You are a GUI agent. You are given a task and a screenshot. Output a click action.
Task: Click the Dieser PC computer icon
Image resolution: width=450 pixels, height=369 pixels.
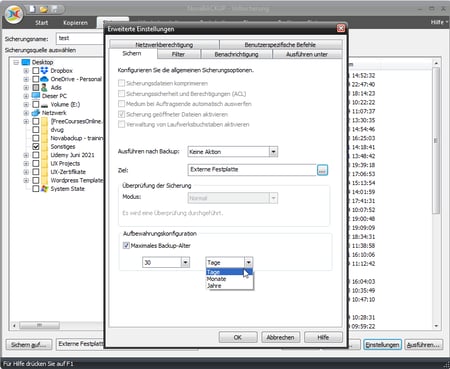[x=36, y=96]
